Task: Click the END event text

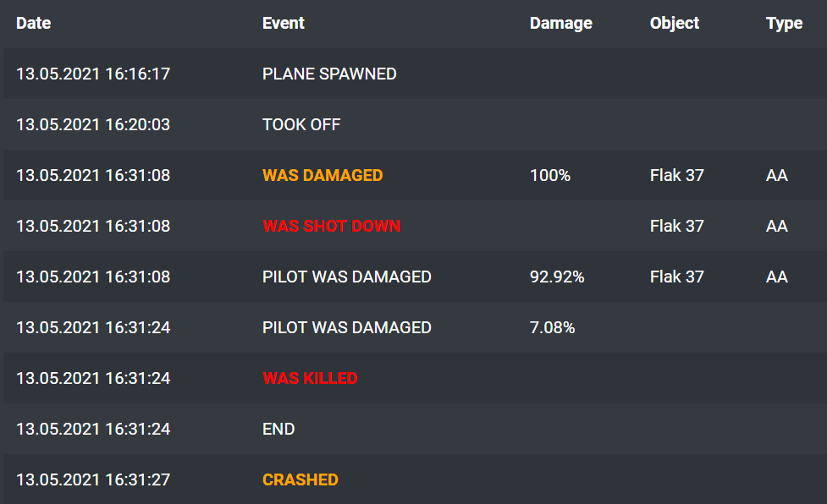Action: click(x=278, y=429)
